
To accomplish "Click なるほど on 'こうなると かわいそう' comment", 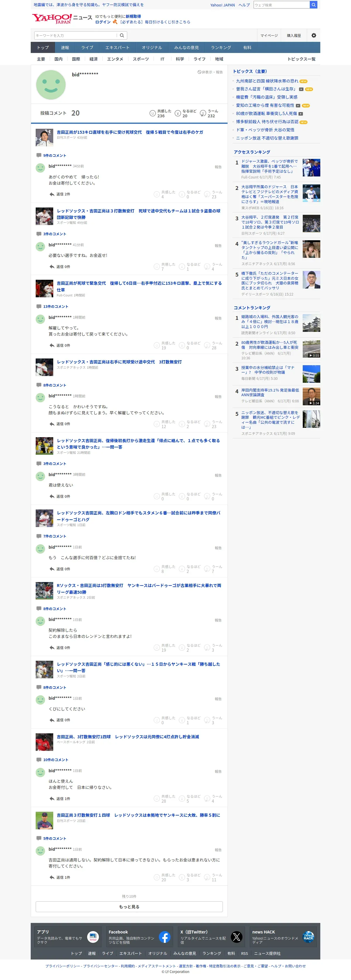I will (182, 424).
